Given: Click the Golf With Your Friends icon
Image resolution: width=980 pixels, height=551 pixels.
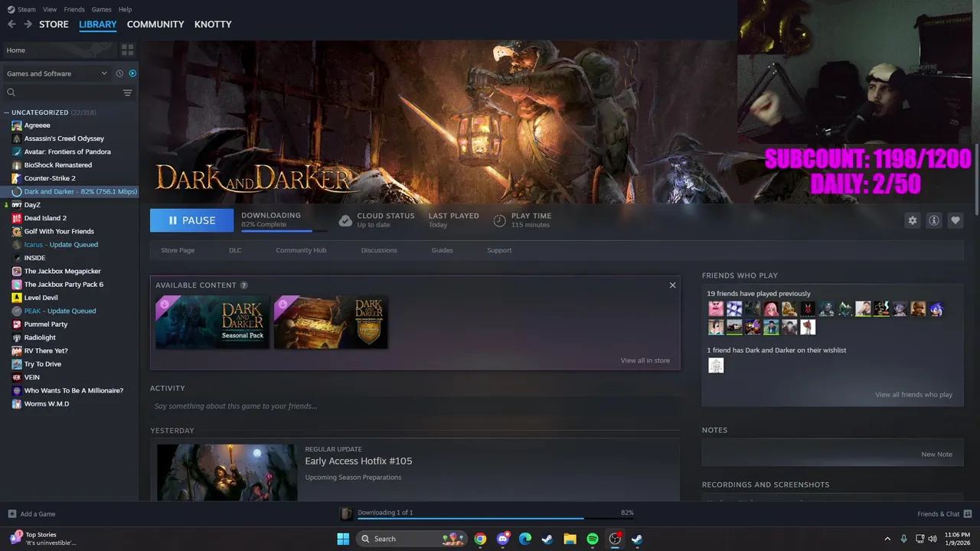Looking at the screenshot, I should [x=17, y=231].
